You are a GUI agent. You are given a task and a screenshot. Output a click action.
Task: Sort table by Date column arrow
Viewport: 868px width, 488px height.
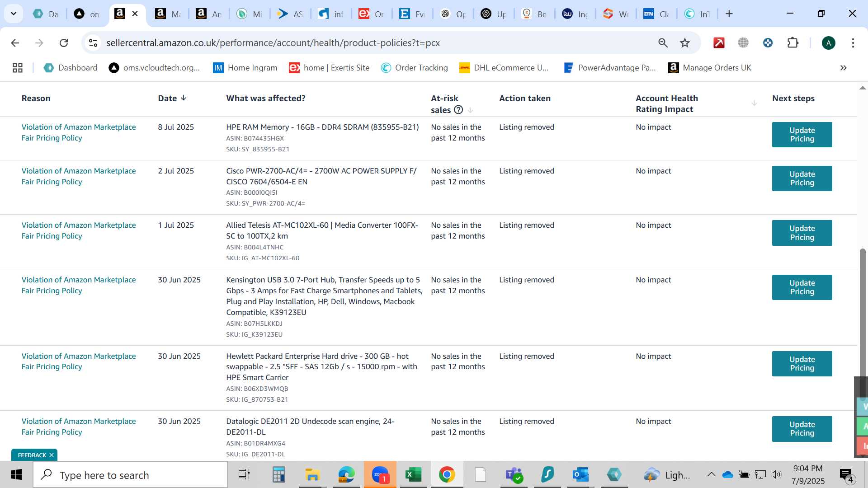coord(184,98)
